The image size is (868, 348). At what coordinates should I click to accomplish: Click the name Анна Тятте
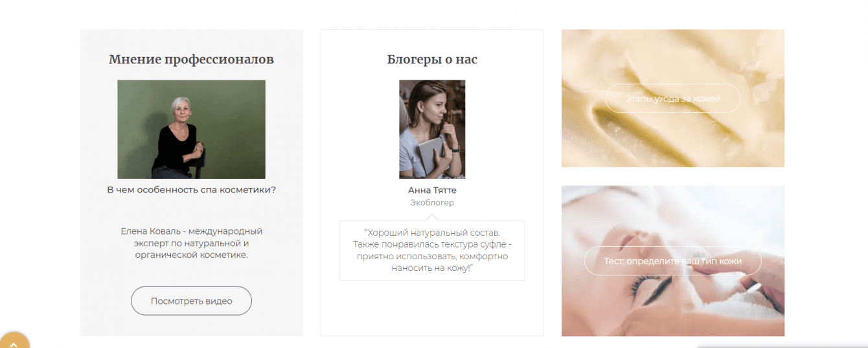click(432, 191)
